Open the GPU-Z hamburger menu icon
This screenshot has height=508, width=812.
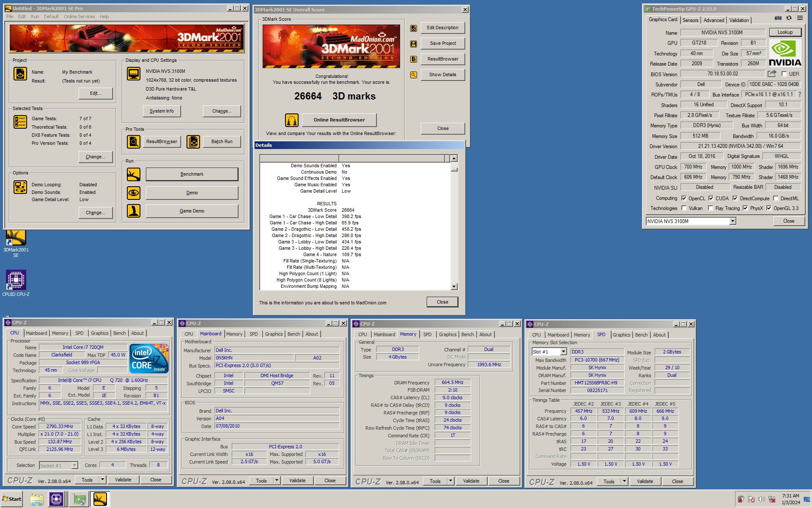click(x=800, y=18)
